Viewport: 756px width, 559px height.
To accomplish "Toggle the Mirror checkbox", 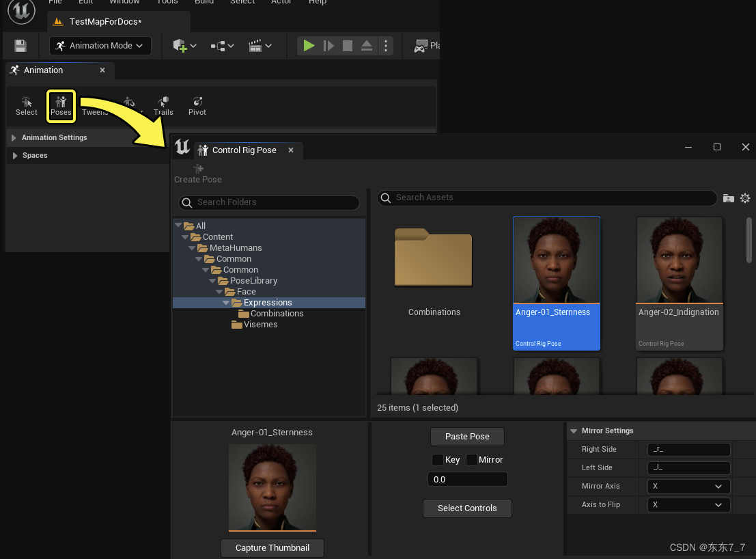I will [x=472, y=460].
